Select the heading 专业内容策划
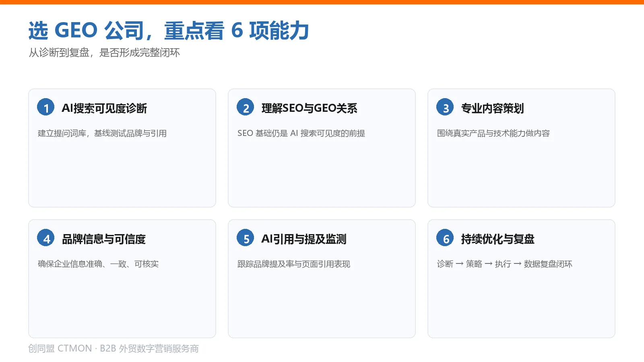Viewport: 644px width, 362px height. coord(492,108)
